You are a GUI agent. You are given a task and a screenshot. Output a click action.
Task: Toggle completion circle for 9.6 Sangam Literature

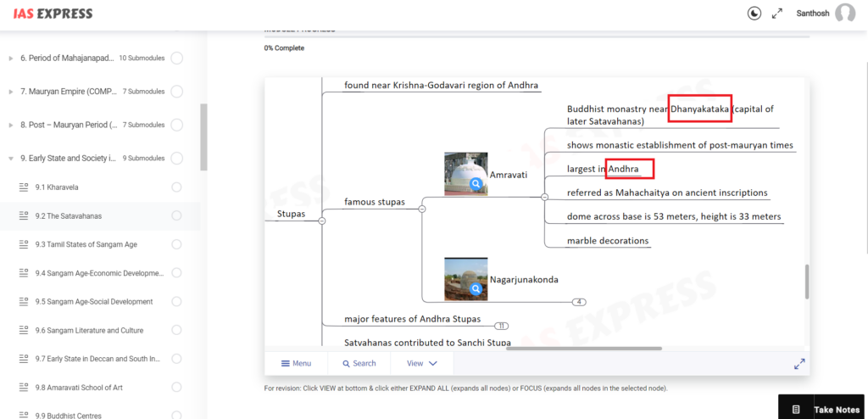[176, 330]
